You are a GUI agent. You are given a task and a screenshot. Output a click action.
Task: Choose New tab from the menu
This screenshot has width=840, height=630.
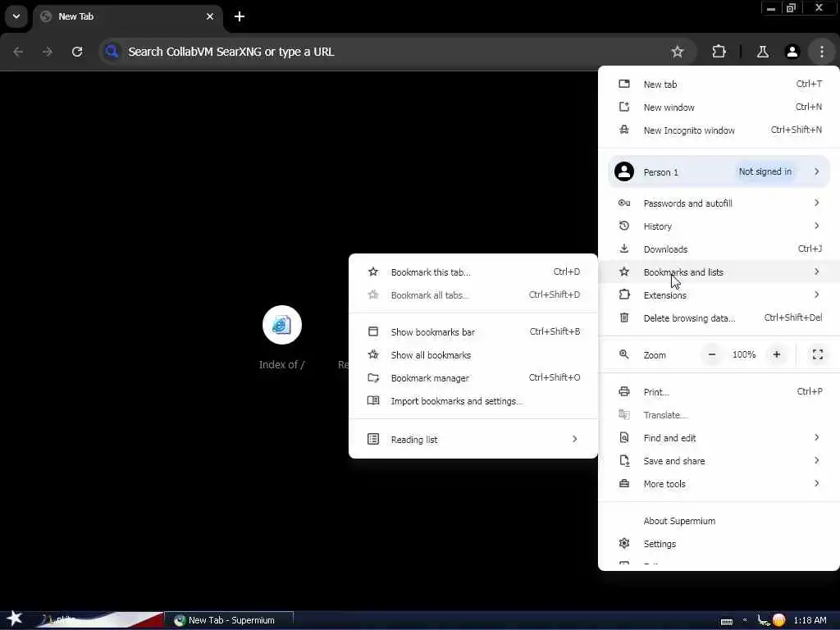point(719,84)
